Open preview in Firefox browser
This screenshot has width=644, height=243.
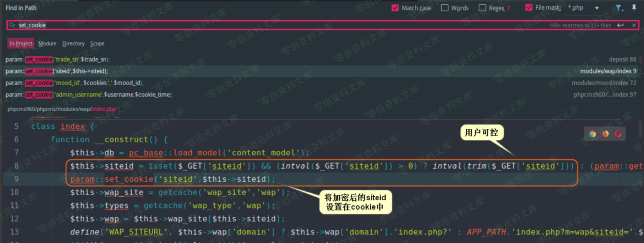click(605, 134)
